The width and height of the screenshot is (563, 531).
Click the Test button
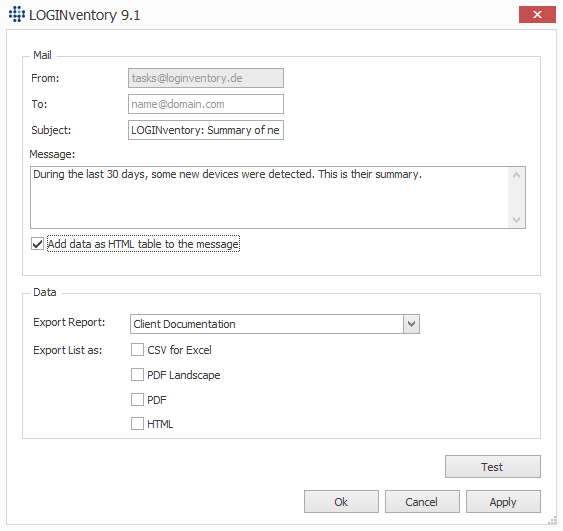pyautogui.click(x=493, y=466)
